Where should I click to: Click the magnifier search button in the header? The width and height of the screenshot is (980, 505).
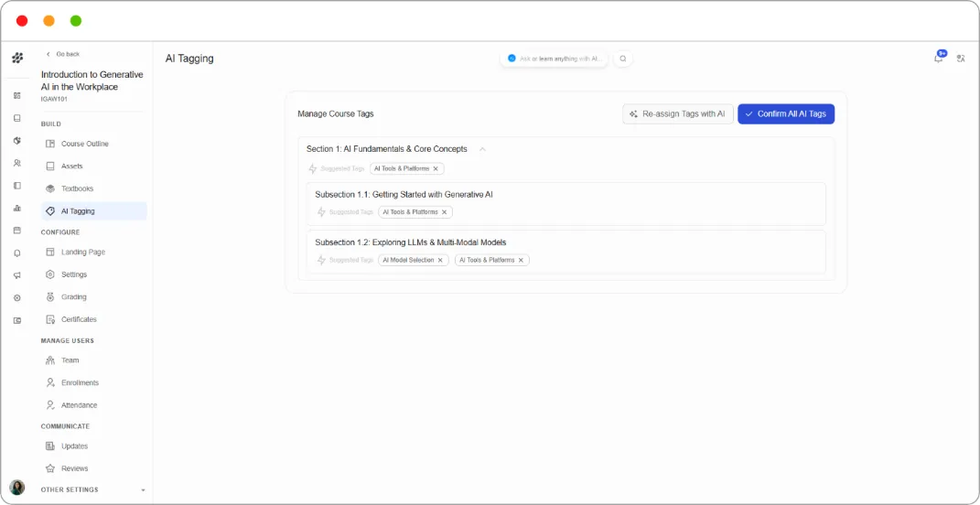coord(623,59)
